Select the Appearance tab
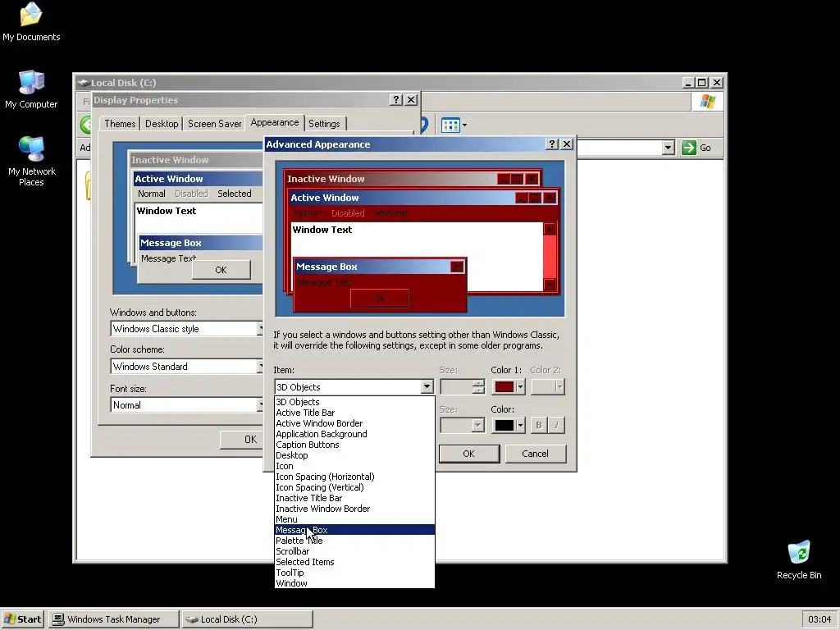This screenshot has height=630, width=840. [274, 123]
